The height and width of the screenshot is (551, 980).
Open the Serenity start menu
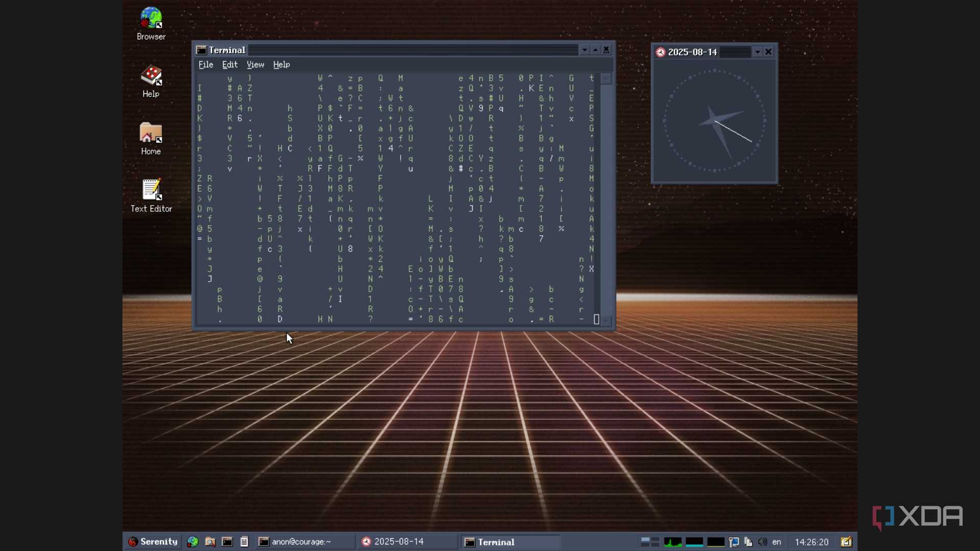[153, 541]
